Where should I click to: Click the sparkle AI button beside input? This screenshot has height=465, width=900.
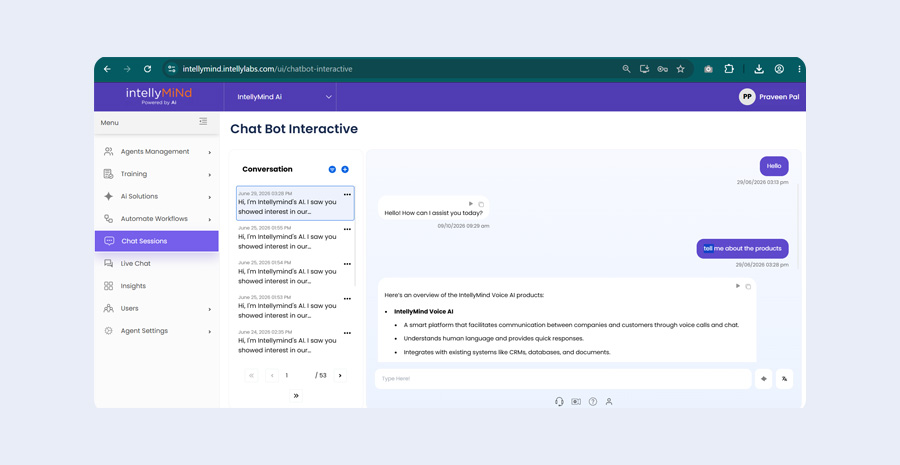763,379
